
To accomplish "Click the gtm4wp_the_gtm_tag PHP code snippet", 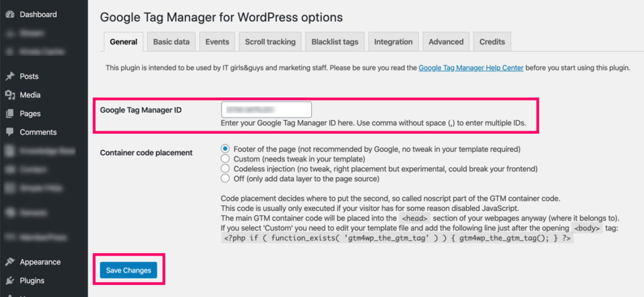I will click(397, 238).
